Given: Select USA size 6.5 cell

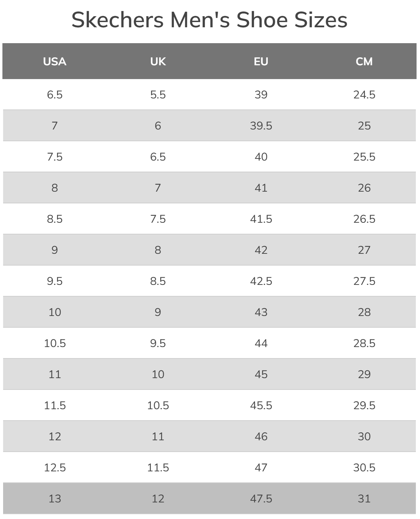Looking at the screenshot, I should pyautogui.click(x=55, y=95).
